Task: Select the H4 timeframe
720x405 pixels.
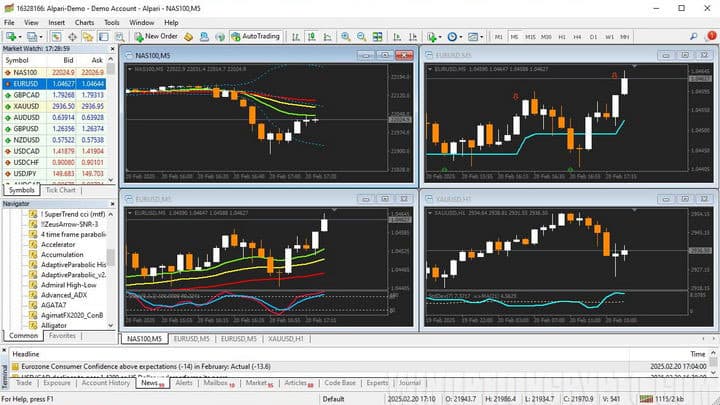Action: tap(578, 37)
